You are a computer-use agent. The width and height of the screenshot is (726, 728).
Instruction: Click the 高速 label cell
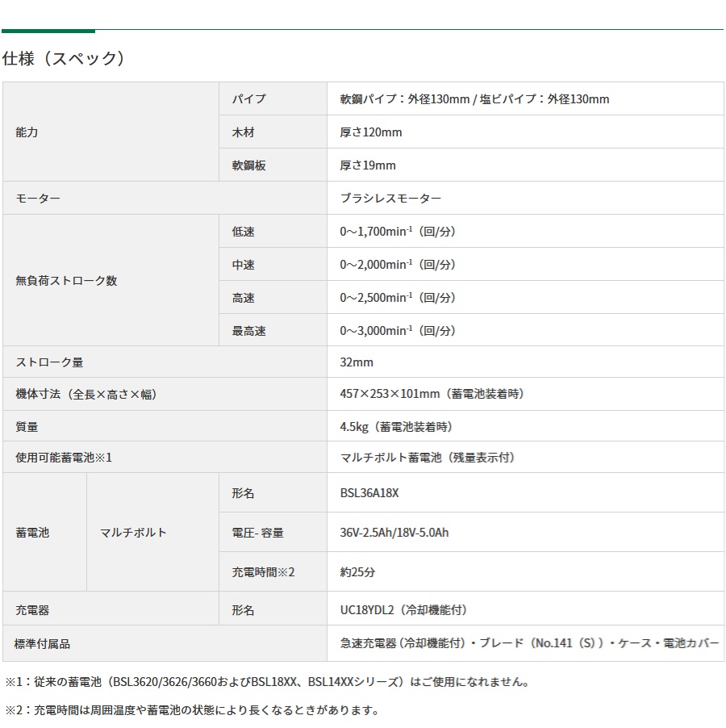273,297
